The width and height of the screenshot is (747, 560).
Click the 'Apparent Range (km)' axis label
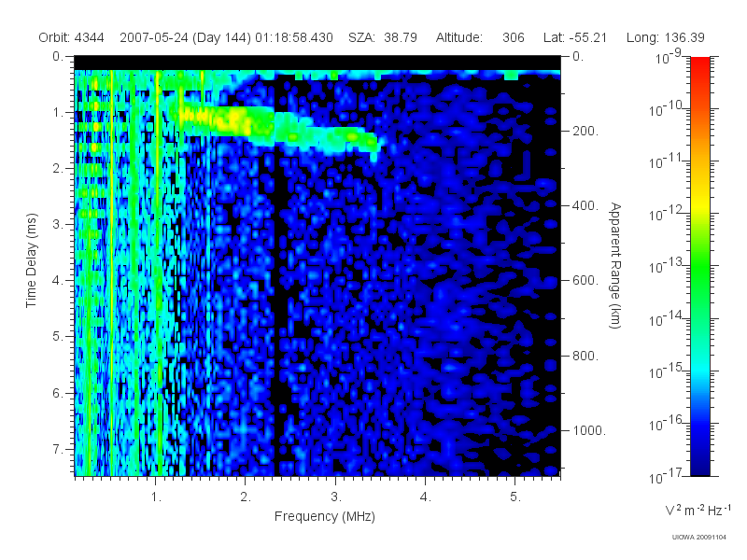click(x=615, y=266)
